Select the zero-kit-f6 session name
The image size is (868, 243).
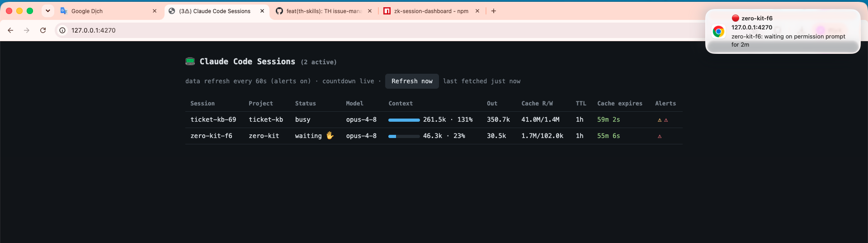click(212, 136)
